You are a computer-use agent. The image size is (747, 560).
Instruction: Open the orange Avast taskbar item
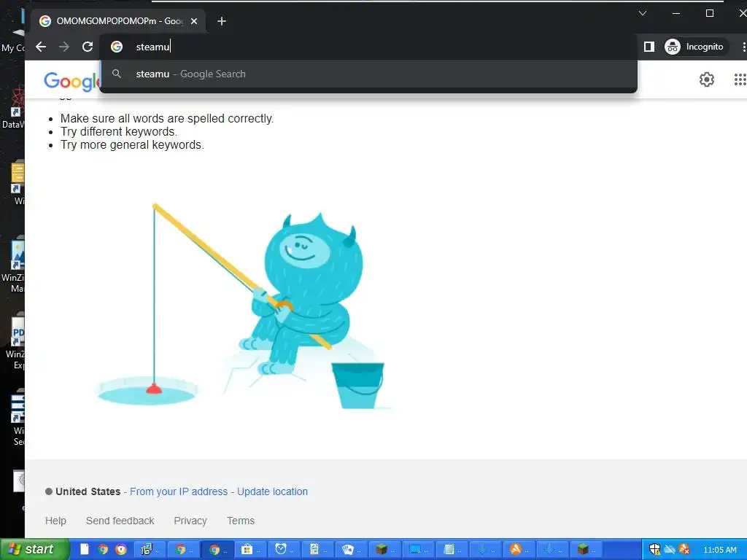tap(519, 549)
